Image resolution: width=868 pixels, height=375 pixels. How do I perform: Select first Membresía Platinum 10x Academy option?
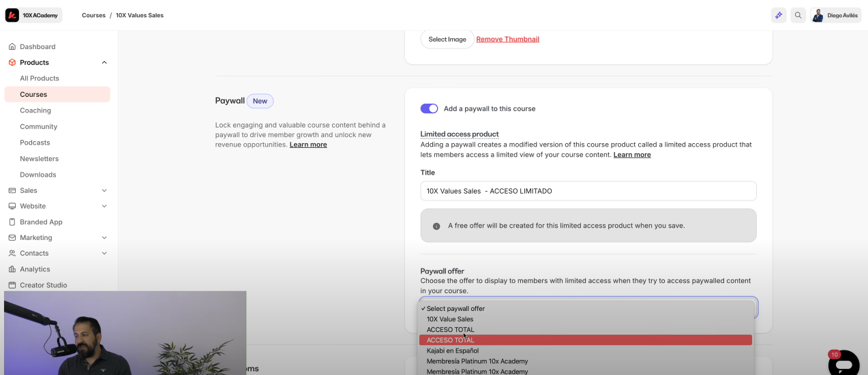[x=586, y=361]
